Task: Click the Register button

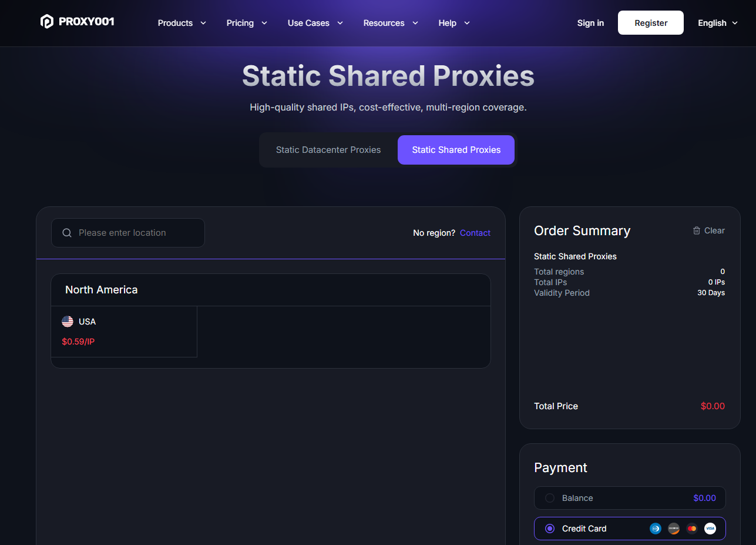Action: (x=651, y=23)
